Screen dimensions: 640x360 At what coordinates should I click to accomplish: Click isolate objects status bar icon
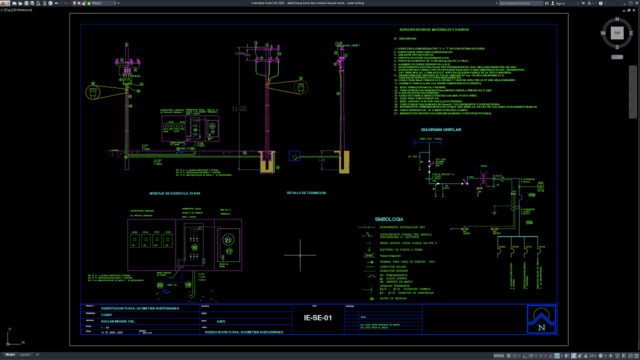624,356
